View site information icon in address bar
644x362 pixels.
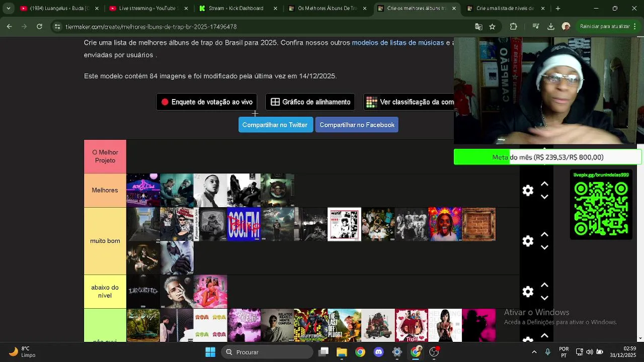[x=57, y=27]
